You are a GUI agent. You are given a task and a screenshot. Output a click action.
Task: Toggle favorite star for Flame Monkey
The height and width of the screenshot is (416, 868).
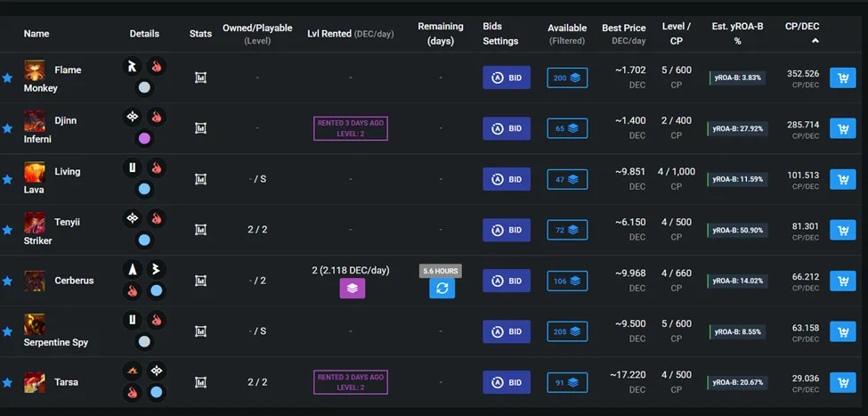[7, 78]
